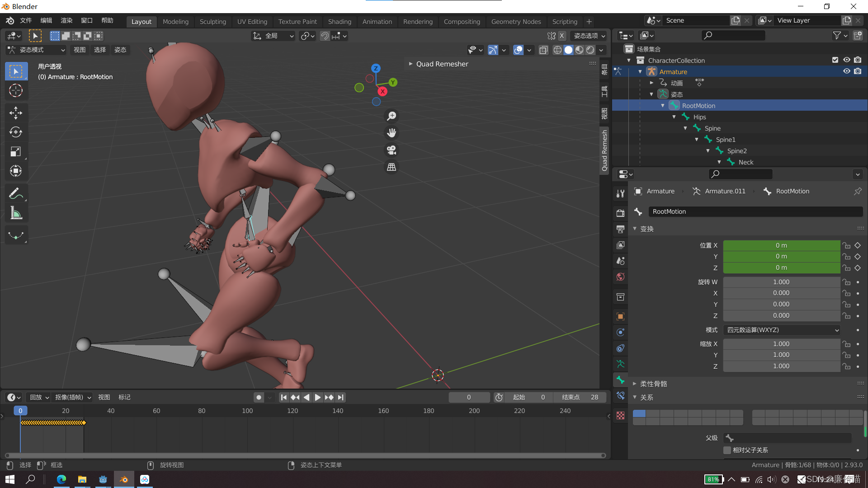Open the 渲染 menu
This screenshot has width=868, height=488.
tap(66, 20)
